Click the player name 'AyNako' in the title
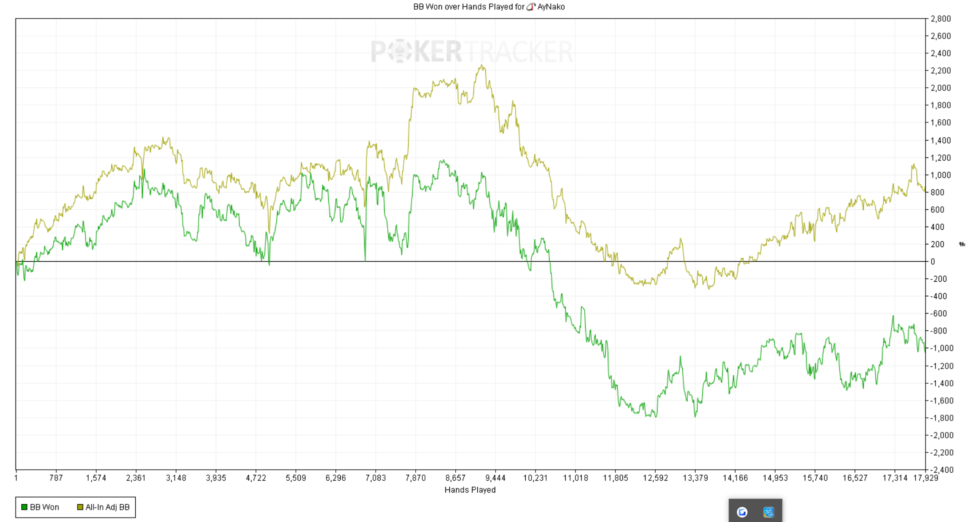Image resolution: width=980 pixels, height=522 pixels. tap(551, 7)
